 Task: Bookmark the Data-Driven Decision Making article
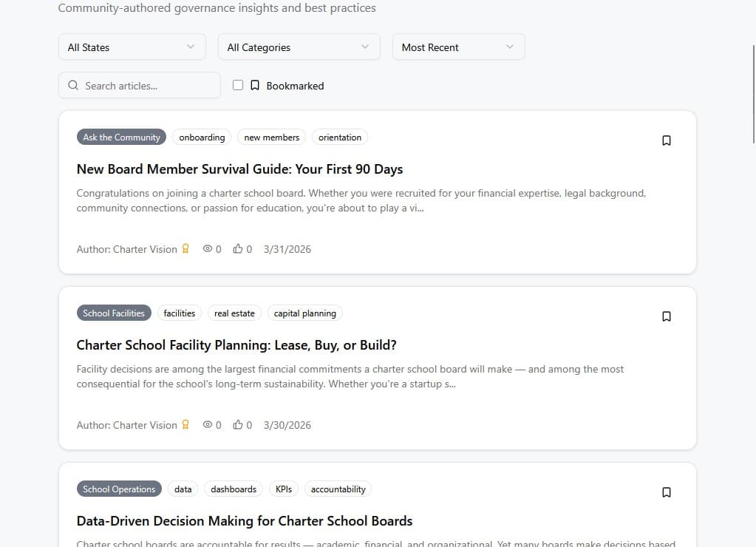click(x=667, y=492)
